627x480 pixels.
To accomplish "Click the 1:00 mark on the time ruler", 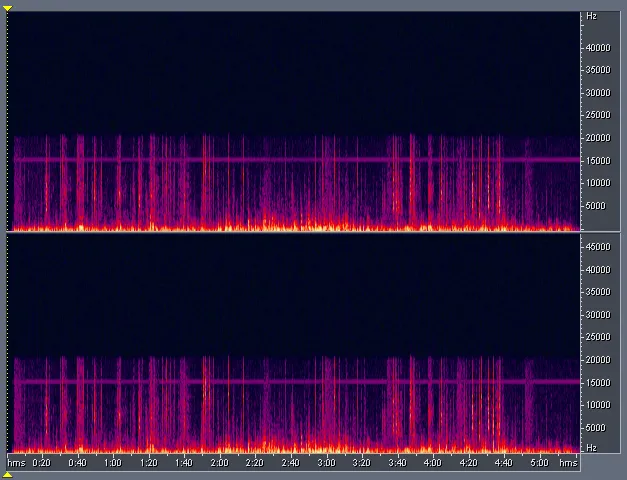I will (113, 463).
